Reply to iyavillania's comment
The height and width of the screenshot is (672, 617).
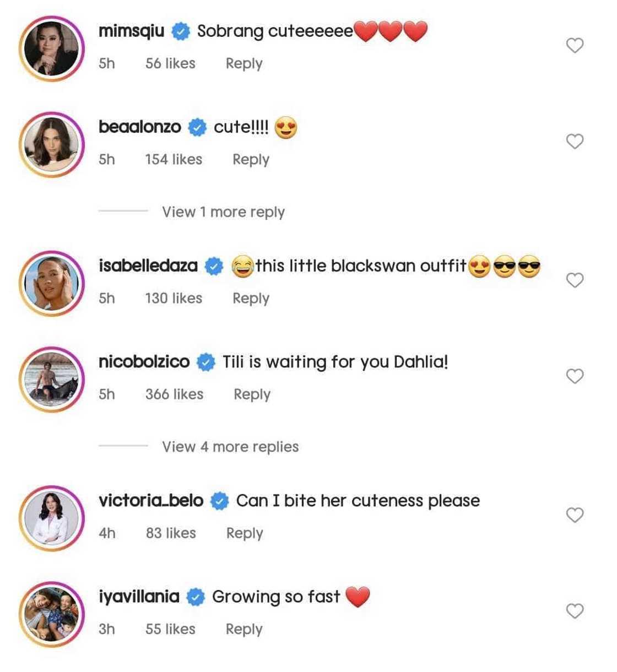[x=244, y=629]
